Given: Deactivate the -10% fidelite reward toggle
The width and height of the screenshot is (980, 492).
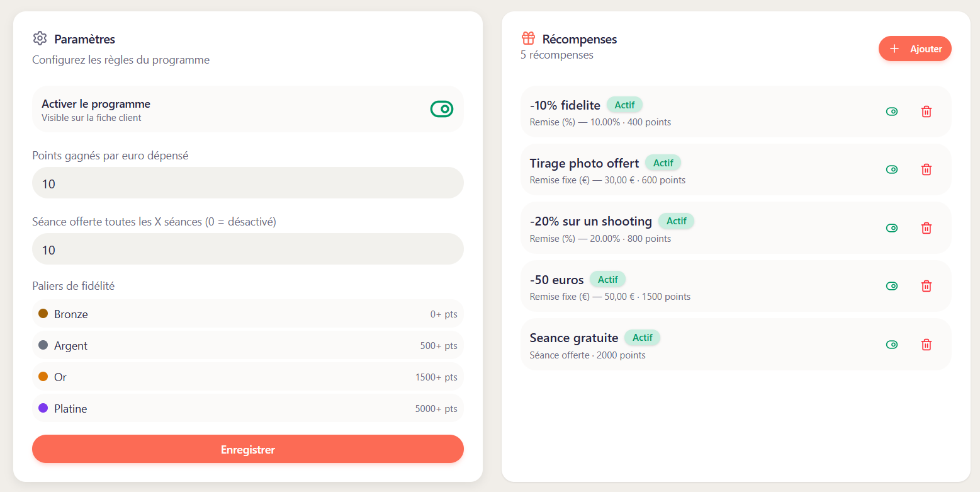Looking at the screenshot, I should pyautogui.click(x=891, y=112).
